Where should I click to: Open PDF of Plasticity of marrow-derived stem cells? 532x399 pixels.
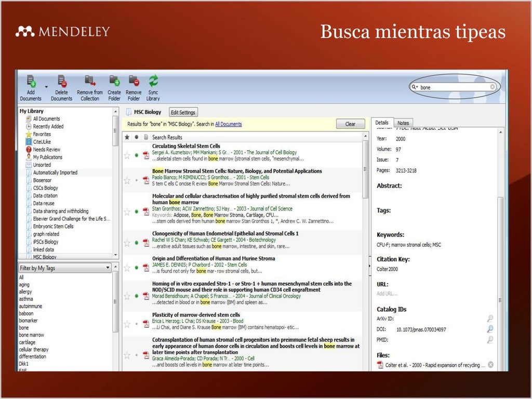[x=146, y=324]
